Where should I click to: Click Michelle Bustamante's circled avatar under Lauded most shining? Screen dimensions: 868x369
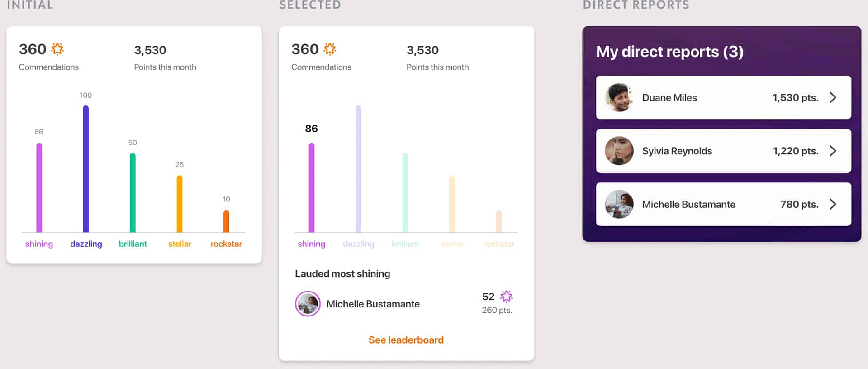point(308,304)
